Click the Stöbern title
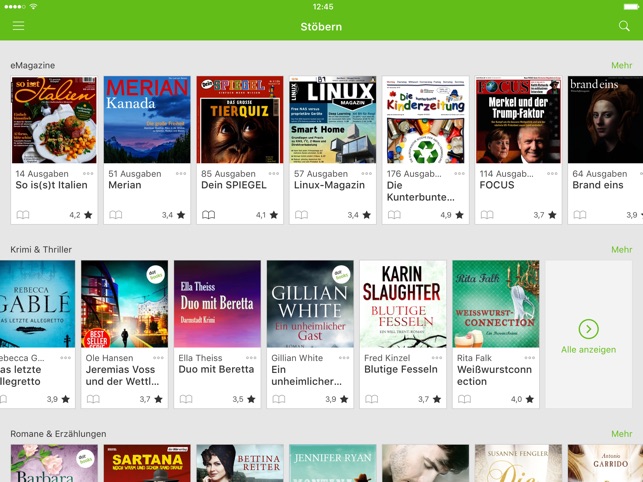Screen dimensions: 643x482 pos(321,27)
